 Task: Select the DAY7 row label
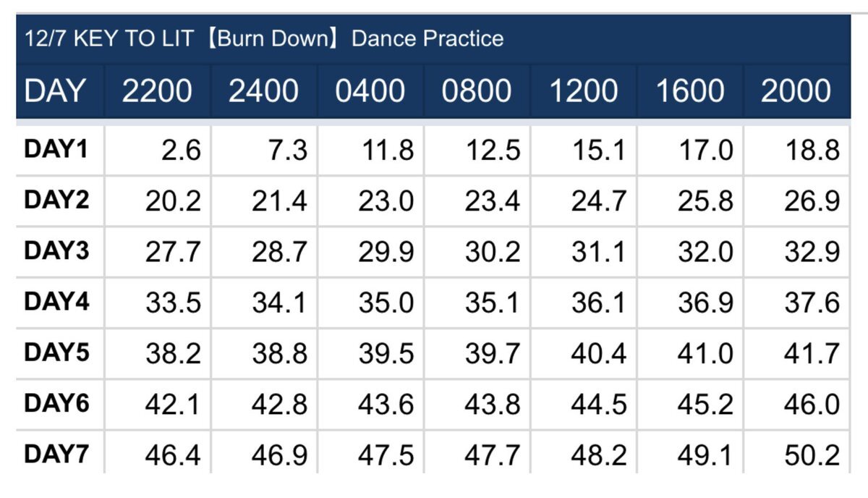pyautogui.click(x=57, y=454)
